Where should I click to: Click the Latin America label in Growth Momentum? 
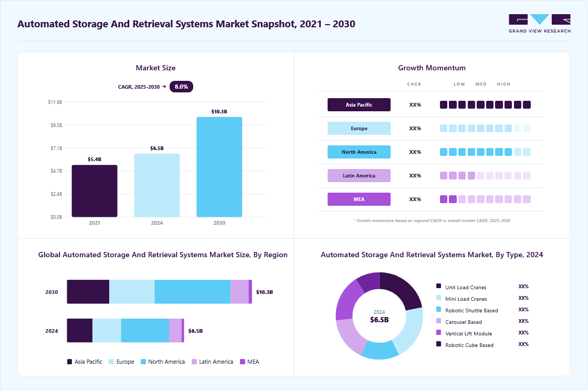tap(359, 175)
